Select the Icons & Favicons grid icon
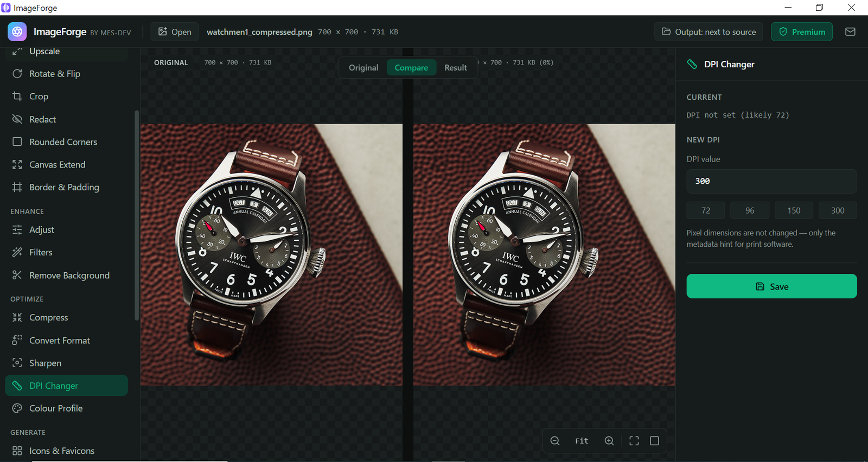 point(17,451)
